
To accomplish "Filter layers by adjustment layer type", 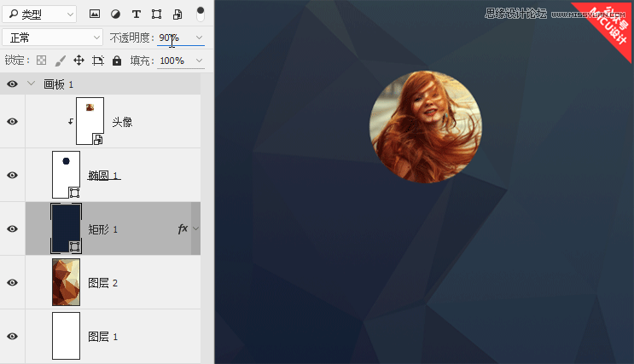I will (x=115, y=14).
